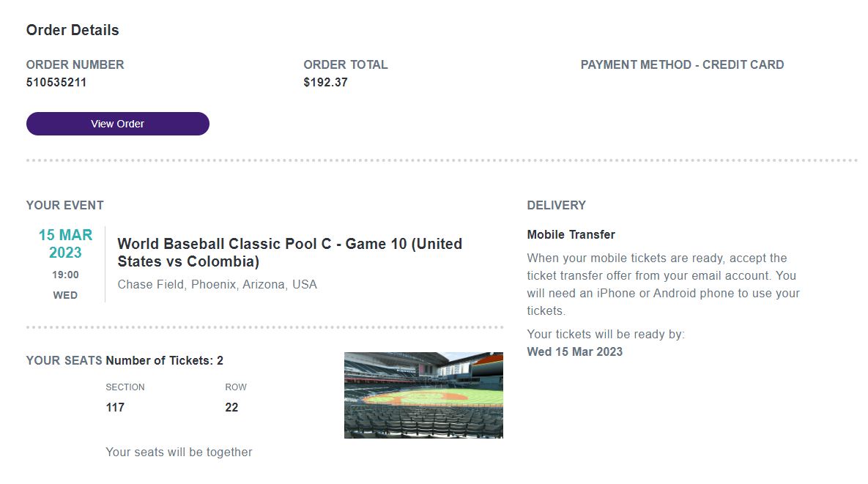Click the Chase Field venue address
The width and height of the screenshot is (868, 484).
pos(217,285)
